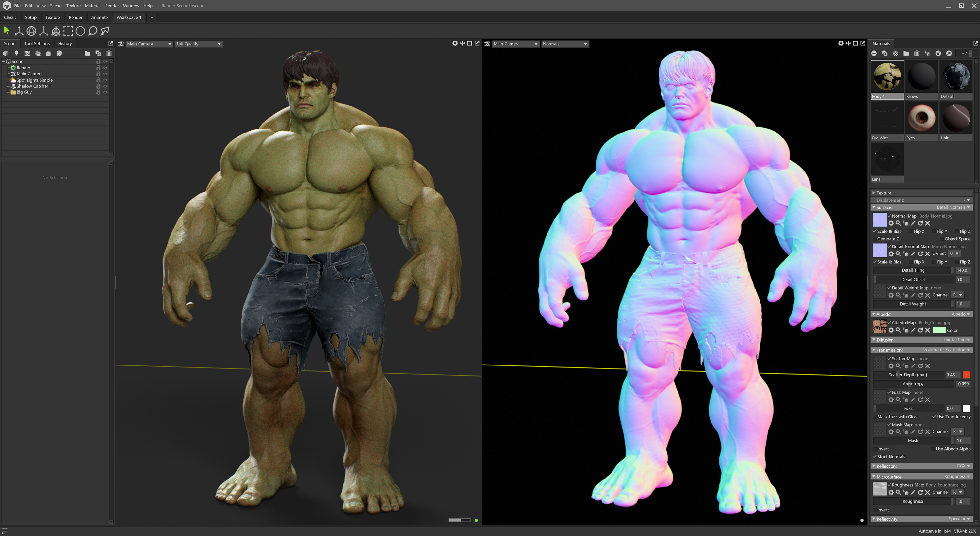980x536 pixels.
Task: Select the rectangular marquee selection tool
Action: [x=68, y=31]
